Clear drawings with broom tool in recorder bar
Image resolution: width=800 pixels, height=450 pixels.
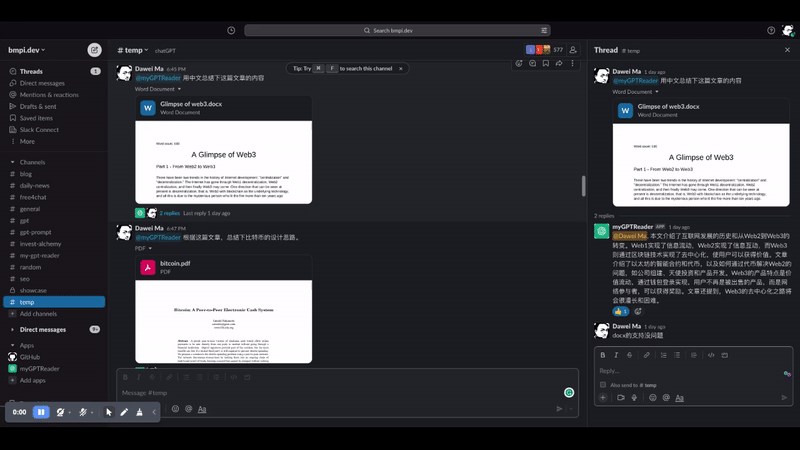click(x=139, y=412)
